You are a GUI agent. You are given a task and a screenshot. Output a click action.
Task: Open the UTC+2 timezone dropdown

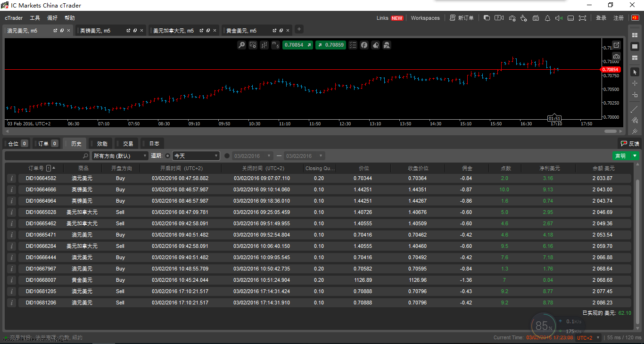[x=589, y=337]
